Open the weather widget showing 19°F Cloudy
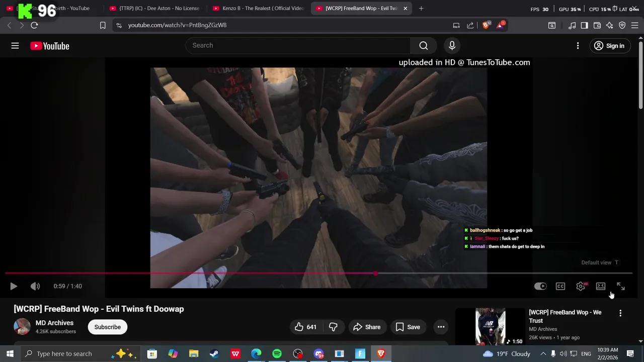Screen dimensions: 644x362 tap(506, 353)
